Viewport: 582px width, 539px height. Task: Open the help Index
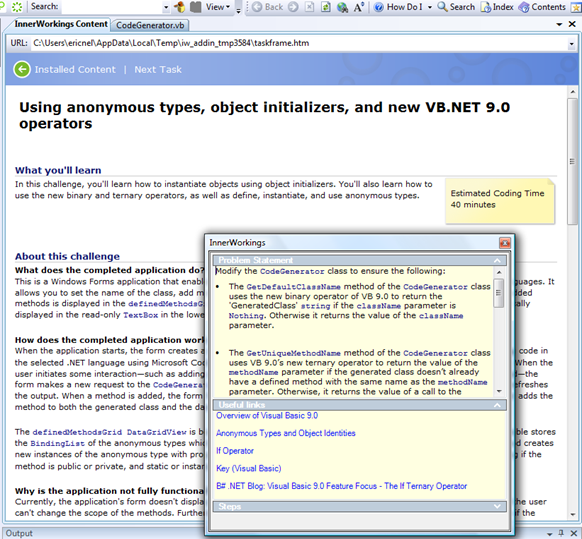point(497,7)
